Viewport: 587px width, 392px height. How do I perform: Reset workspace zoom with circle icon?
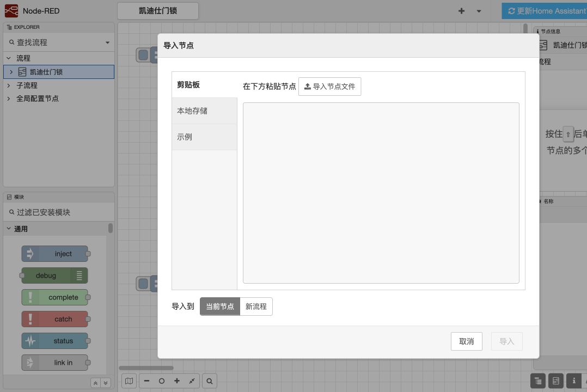pyautogui.click(x=161, y=381)
